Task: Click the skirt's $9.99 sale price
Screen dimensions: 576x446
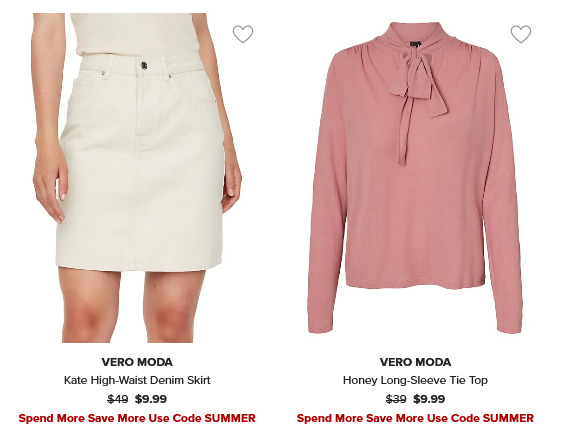Action: coord(151,399)
